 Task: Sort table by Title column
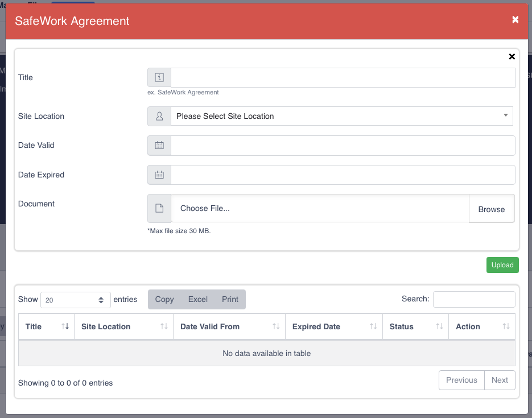(x=46, y=326)
